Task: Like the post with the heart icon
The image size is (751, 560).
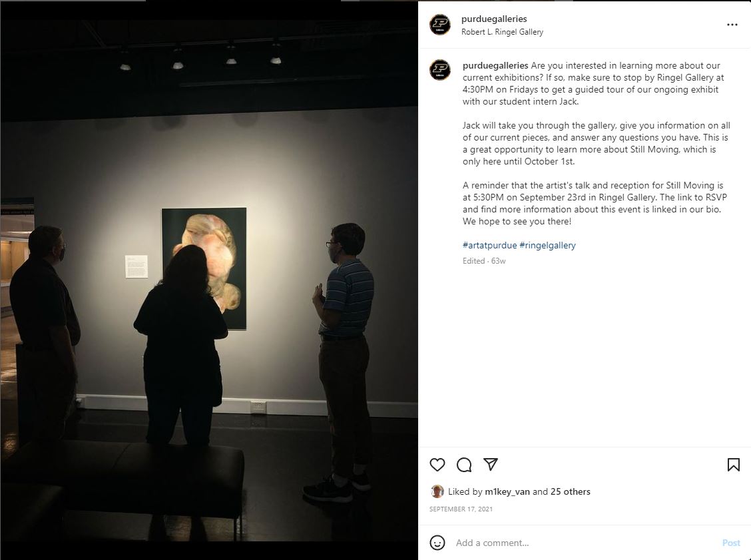Action: point(437,465)
